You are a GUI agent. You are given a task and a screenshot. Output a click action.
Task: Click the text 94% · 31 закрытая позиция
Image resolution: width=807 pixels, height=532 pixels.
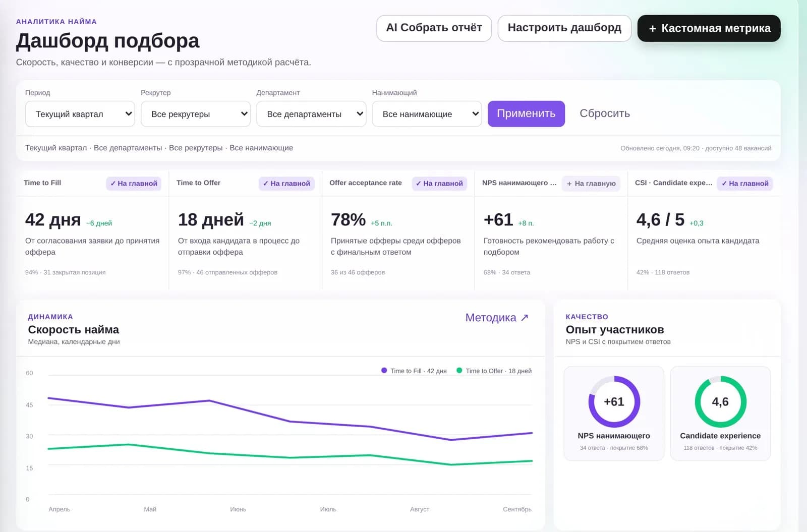[66, 272]
